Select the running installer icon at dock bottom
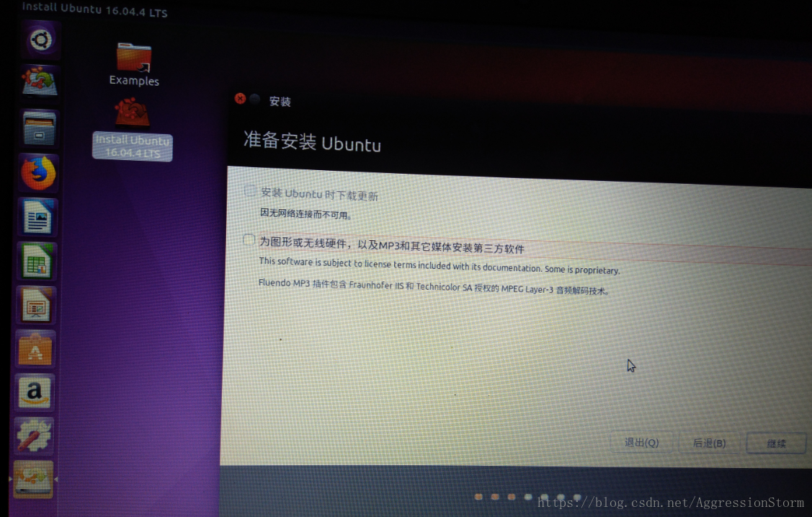 click(33, 480)
